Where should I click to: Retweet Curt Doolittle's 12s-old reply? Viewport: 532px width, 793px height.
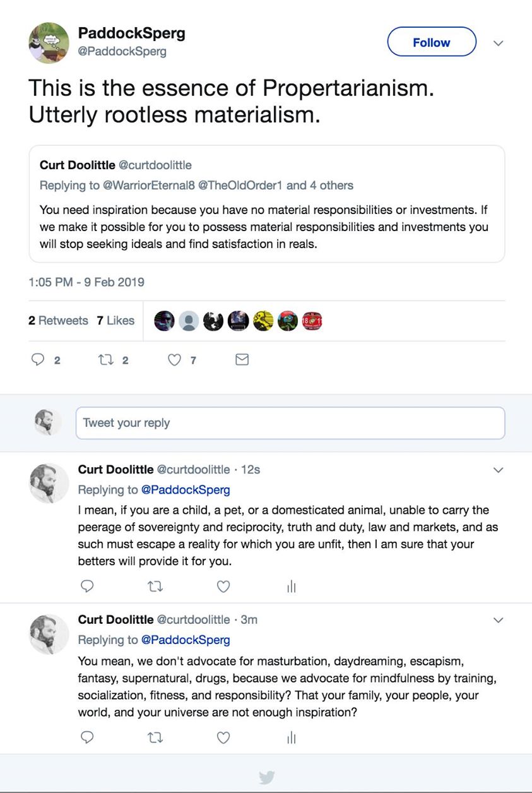point(155,587)
